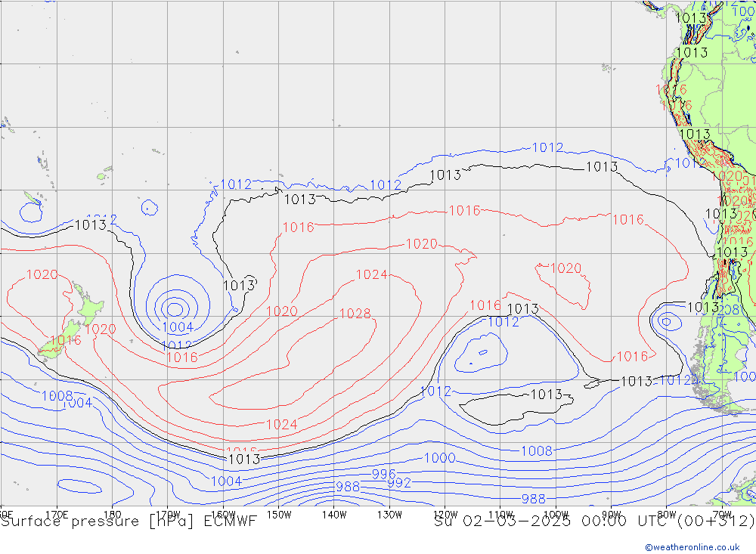Select the 140W longitude label
This screenshot has height=554, width=756.
(334, 515)
